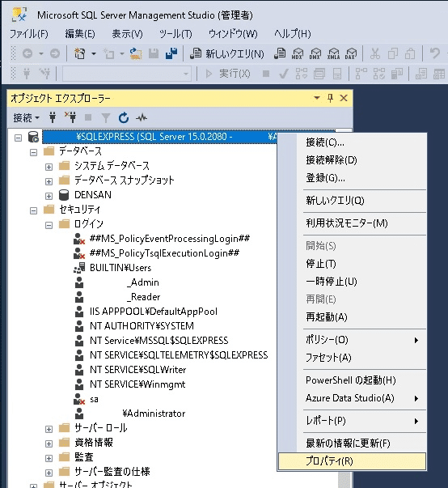Click the Cut scissors icon
The height and width of the screenshot is (488, 448).
[x=375, y=53]
